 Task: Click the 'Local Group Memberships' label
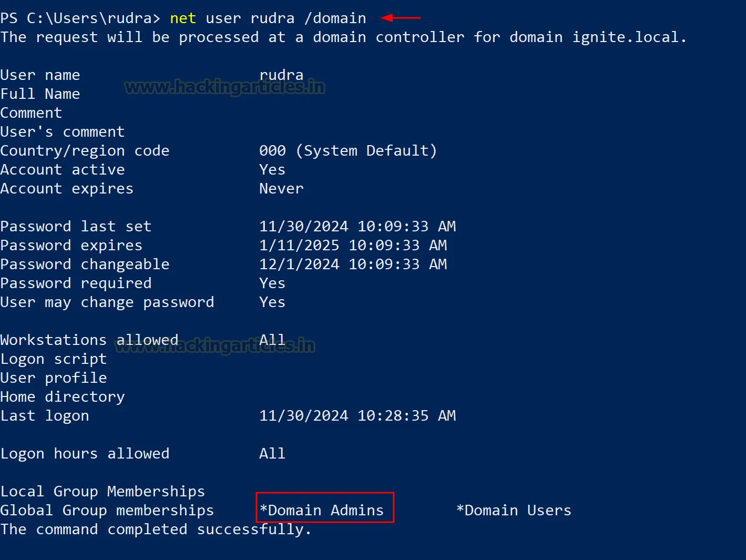coord(103,492)
